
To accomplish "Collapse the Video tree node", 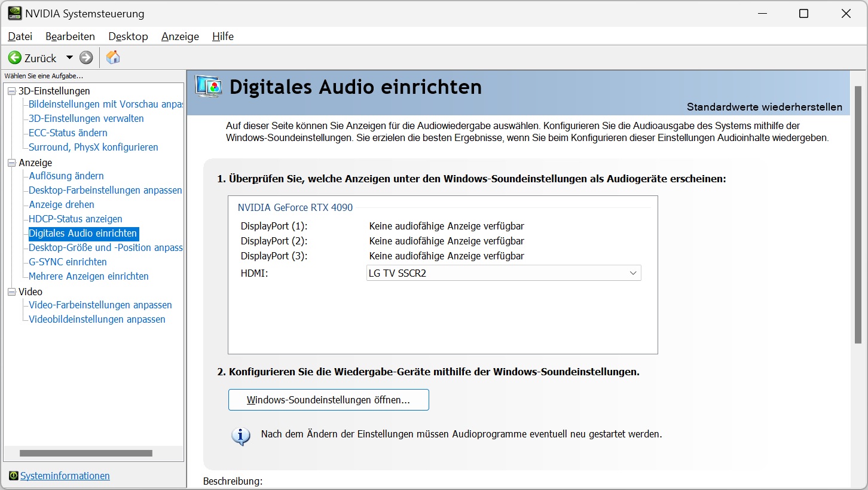I will tap(12, 292).
